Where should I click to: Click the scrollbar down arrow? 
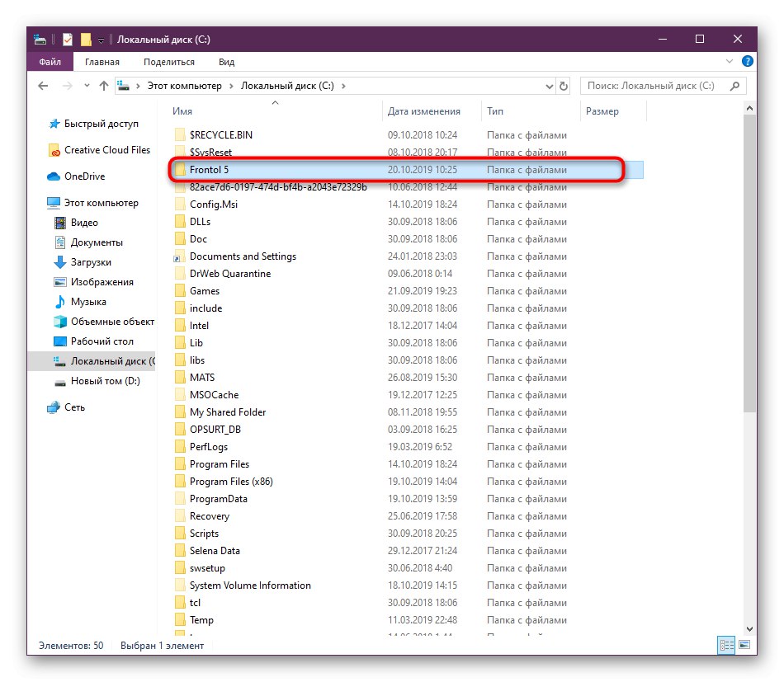pos(749,628)
